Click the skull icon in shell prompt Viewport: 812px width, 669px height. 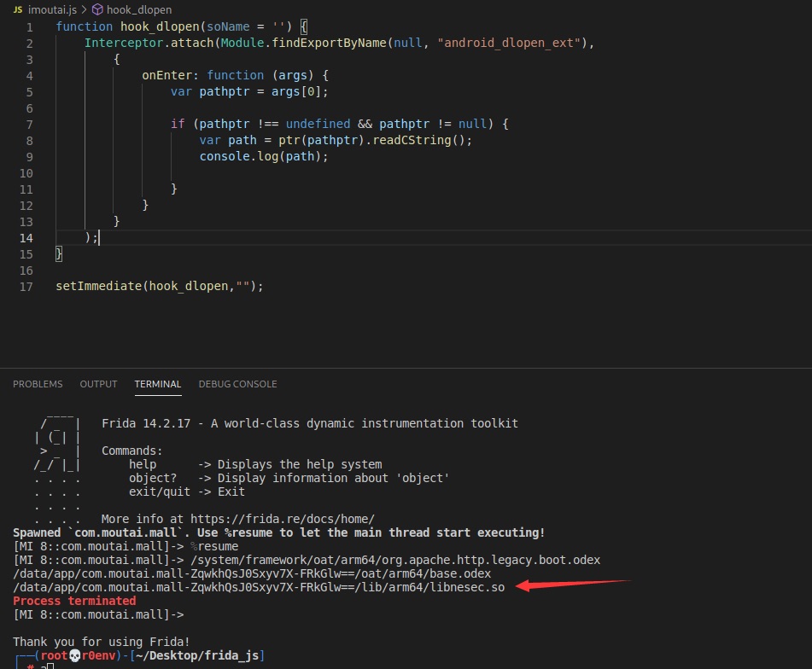[75, 655]
